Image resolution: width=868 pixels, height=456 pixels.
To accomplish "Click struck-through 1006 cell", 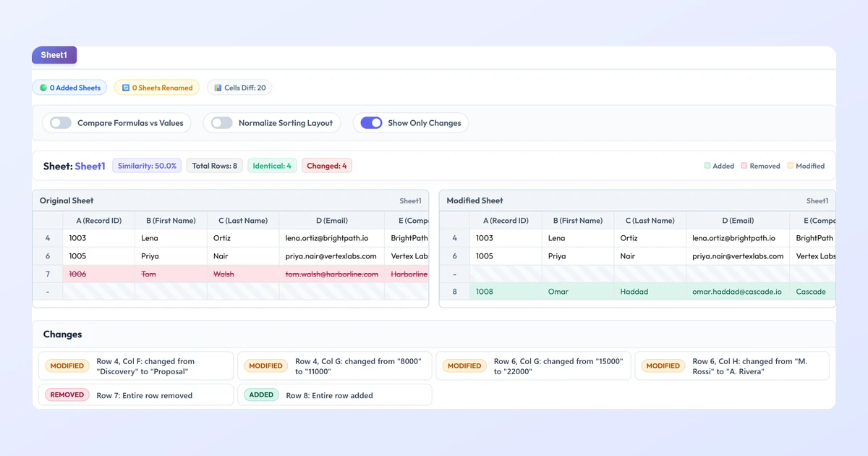I will (x=99, y=274).
